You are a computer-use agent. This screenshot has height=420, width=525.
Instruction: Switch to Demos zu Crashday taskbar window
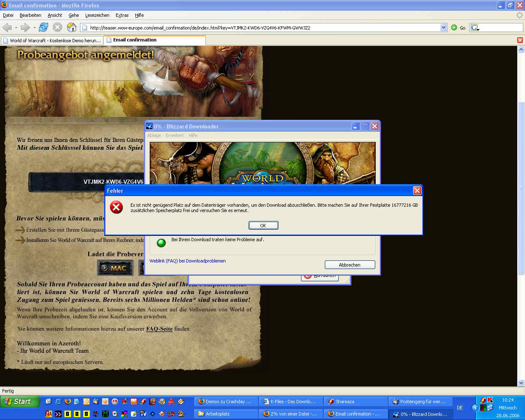[226, 402]
